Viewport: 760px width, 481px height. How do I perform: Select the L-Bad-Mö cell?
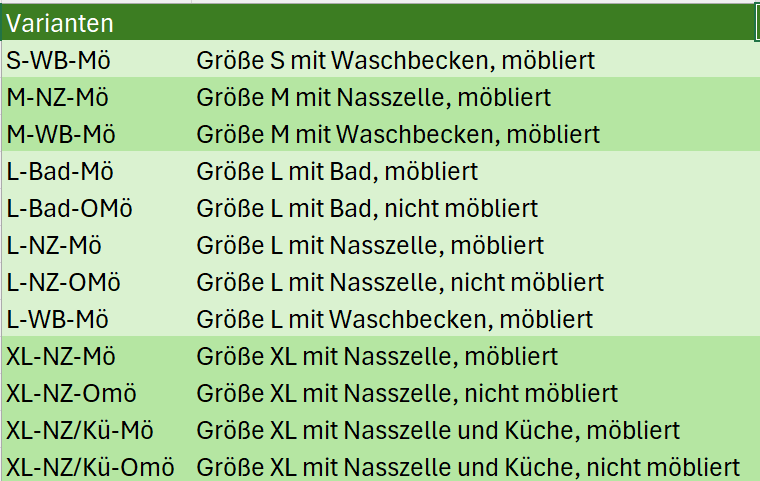click(60, 171)
